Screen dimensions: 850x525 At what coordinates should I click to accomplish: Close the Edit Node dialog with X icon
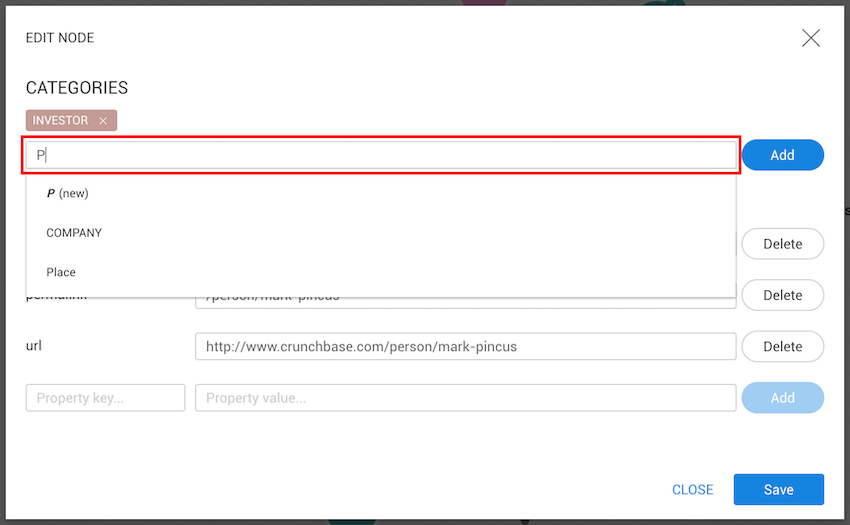tap(810, 38)
